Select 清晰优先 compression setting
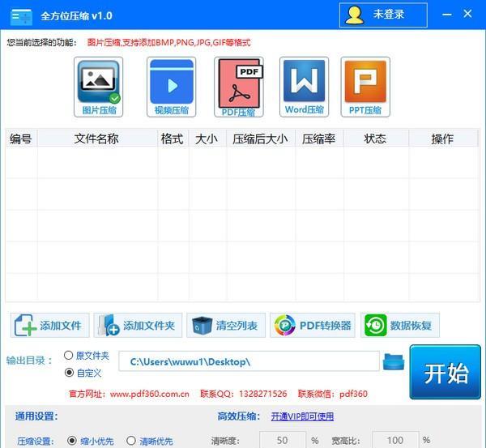The width and height of the screenshot is (486, 448). (x=131, y=441)
